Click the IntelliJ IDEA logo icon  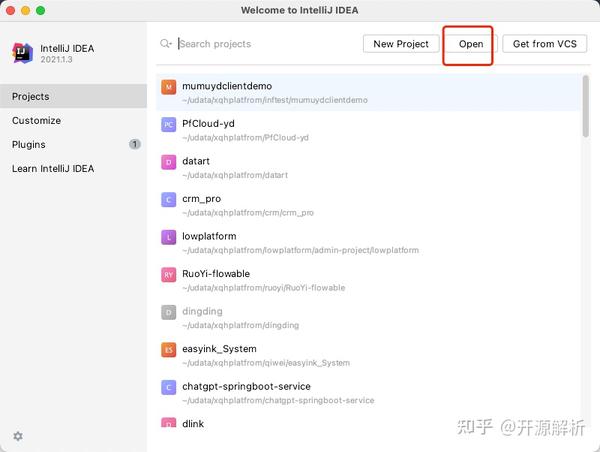[23, 53]
